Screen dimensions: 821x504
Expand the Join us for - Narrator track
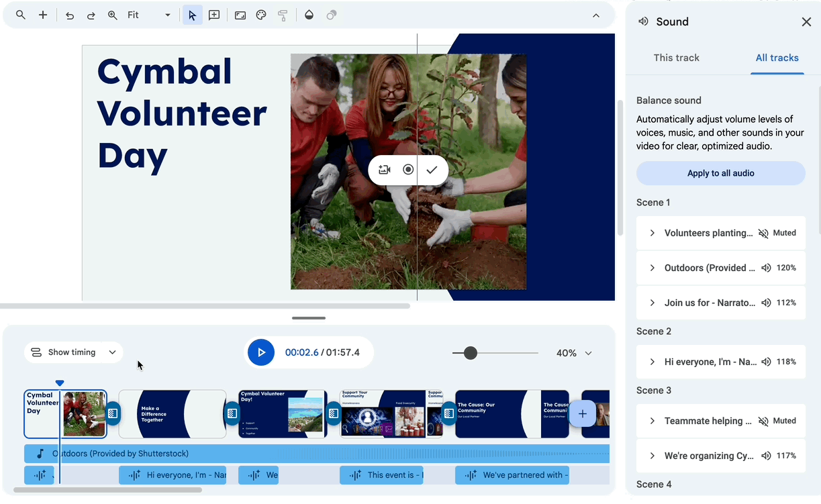(652, 303)
